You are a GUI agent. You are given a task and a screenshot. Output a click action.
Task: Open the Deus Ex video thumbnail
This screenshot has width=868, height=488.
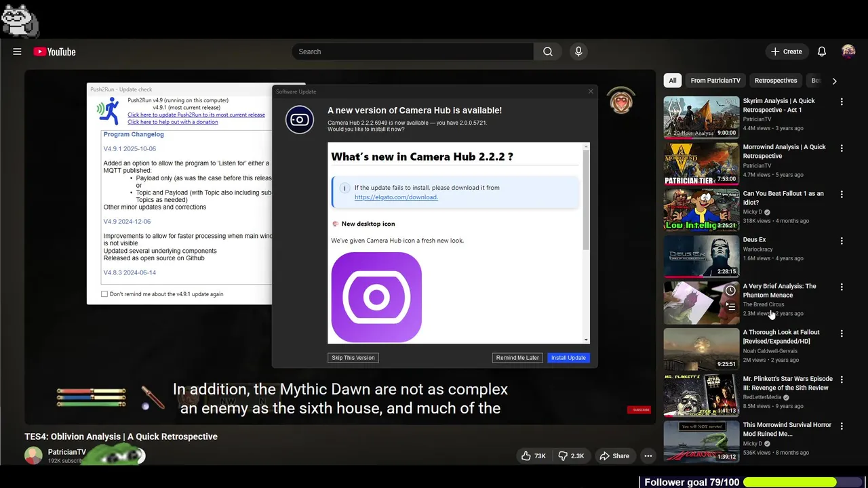point(701,256)
